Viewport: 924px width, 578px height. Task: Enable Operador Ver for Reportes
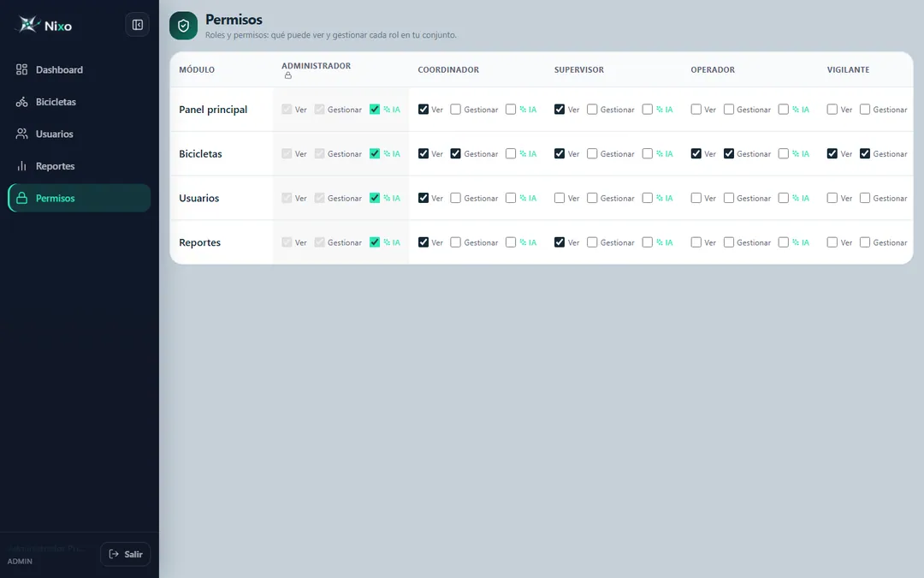[x=696, y=241]
